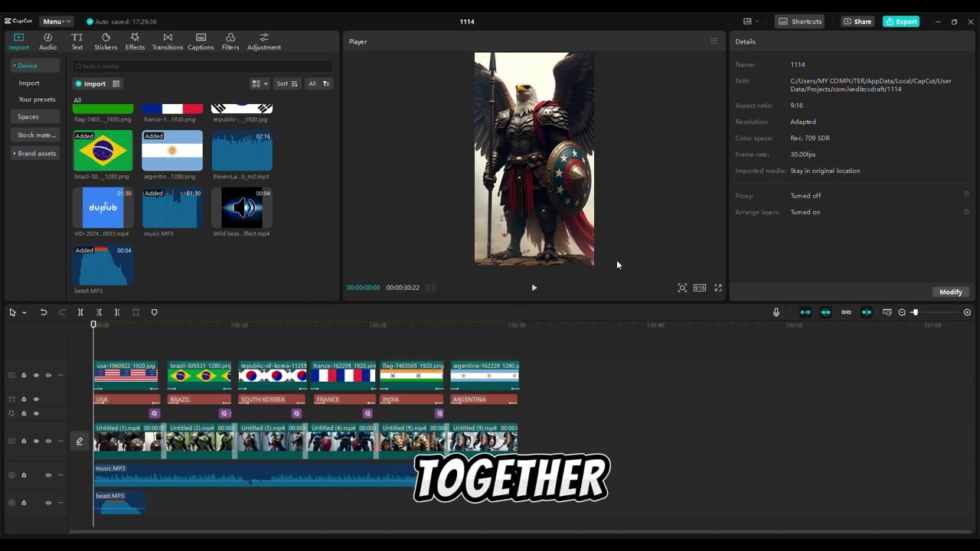Image resolution: width=980 pixels, height=551 pixels.
Task: Open the layout selector dropdown in title bar
Action: click(751, 21)
